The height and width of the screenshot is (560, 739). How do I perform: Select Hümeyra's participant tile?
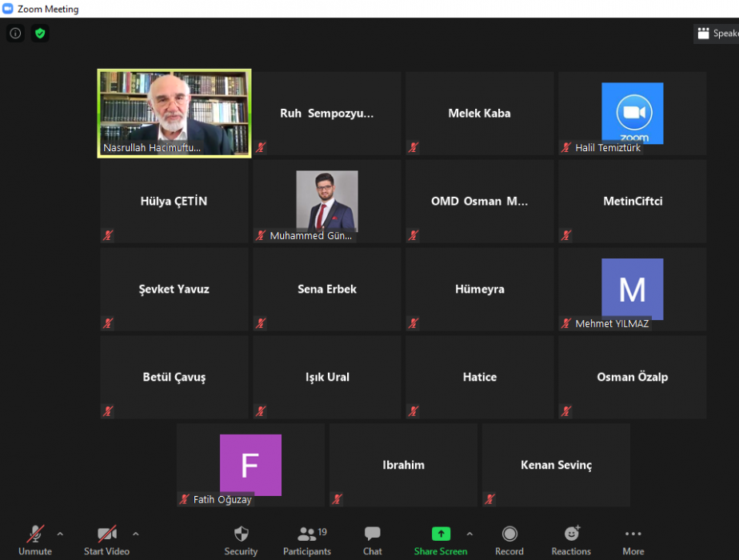pyautogui.click(x=480, y=290)
